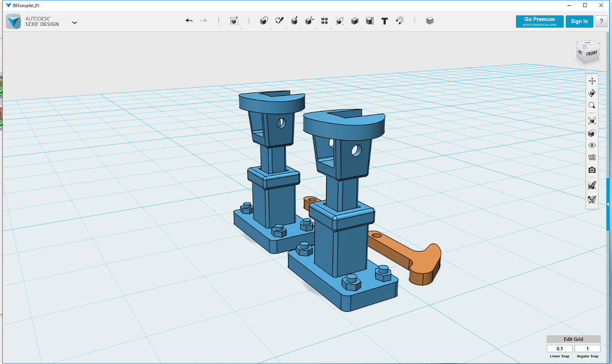The image size is (612, 364).
Task: Click the Linear Snap value field
Action: 560,349
